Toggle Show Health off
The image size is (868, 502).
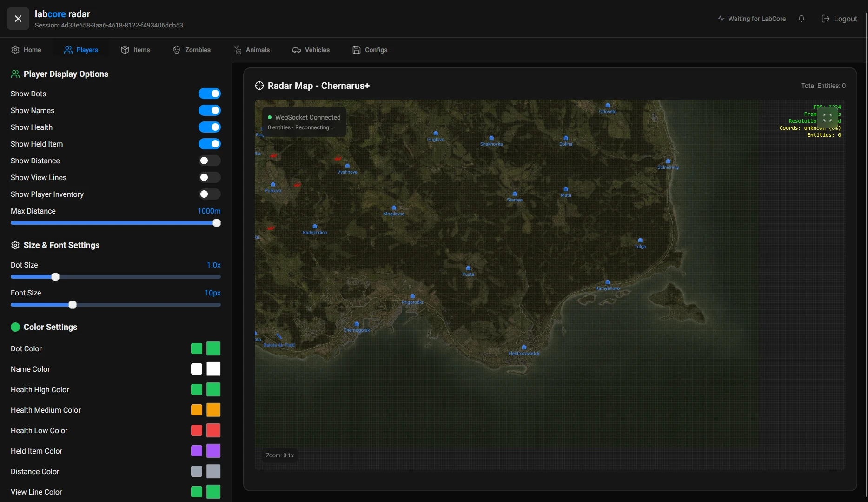tap(210, 127)
